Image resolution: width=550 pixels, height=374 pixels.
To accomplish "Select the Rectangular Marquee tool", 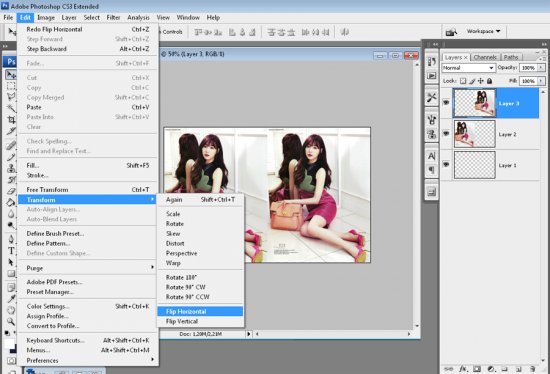I will 11,86.
